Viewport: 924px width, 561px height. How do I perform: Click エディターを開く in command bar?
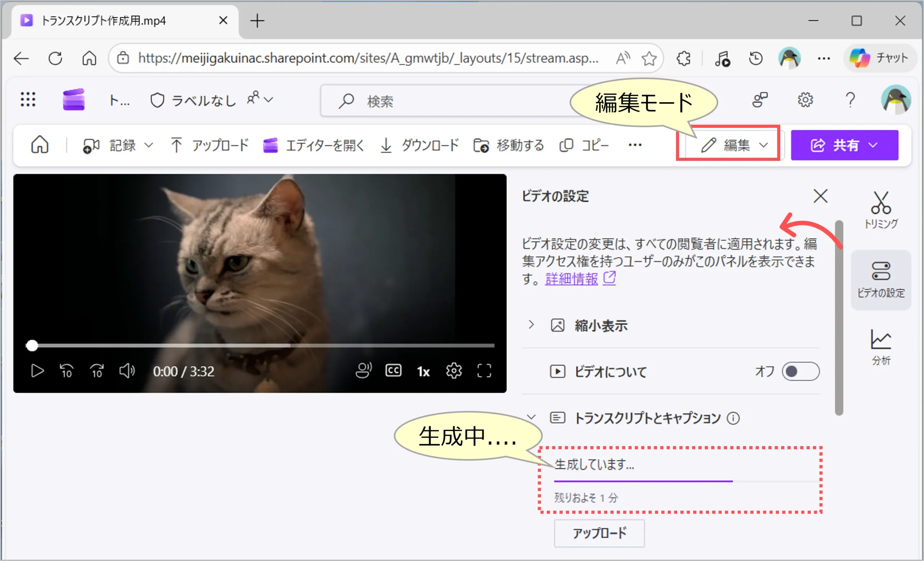click(x=314, y=145)
